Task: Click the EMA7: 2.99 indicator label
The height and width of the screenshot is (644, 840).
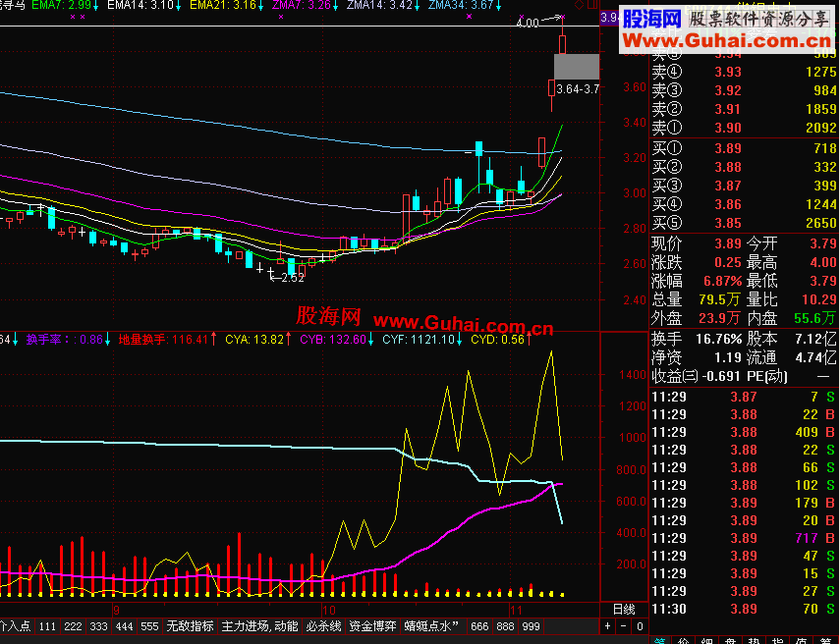Action: [65, 5]
